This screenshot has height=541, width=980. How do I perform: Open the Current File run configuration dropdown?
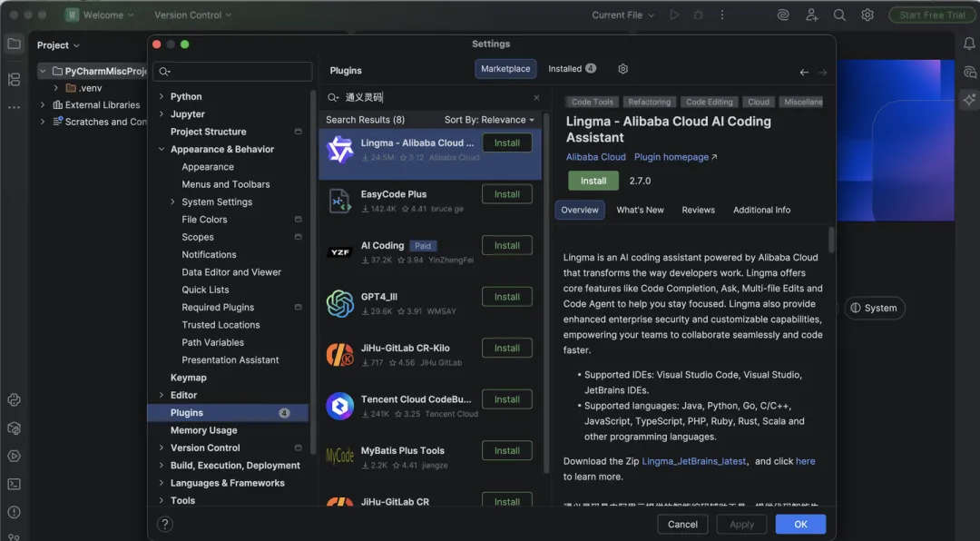click(622, 15)
